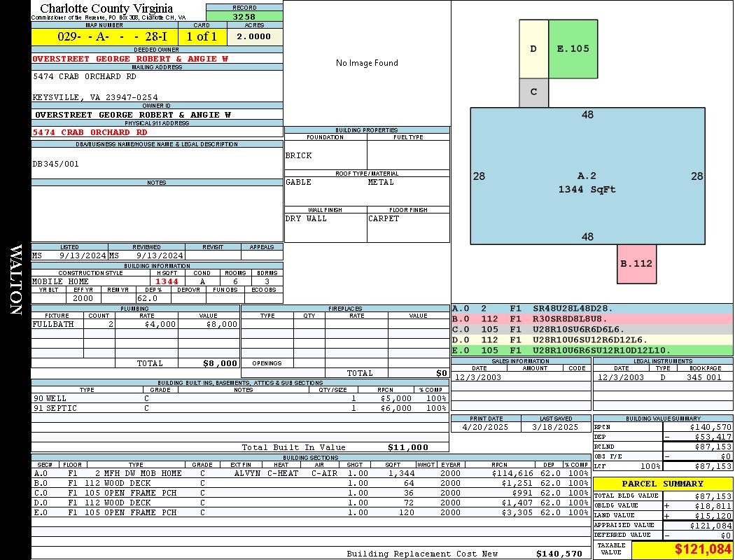
Task: Click the 91 SEPTIC built-in row
Action: 239,408
